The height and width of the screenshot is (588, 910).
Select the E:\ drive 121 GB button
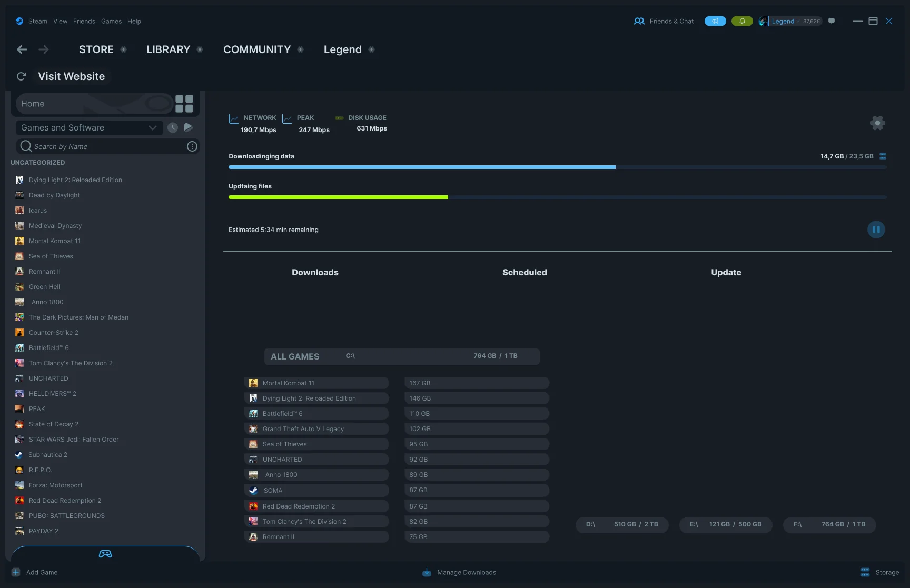726,524
